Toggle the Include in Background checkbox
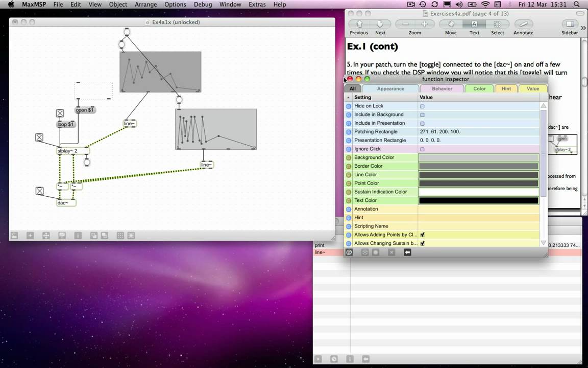 (422, 115)
